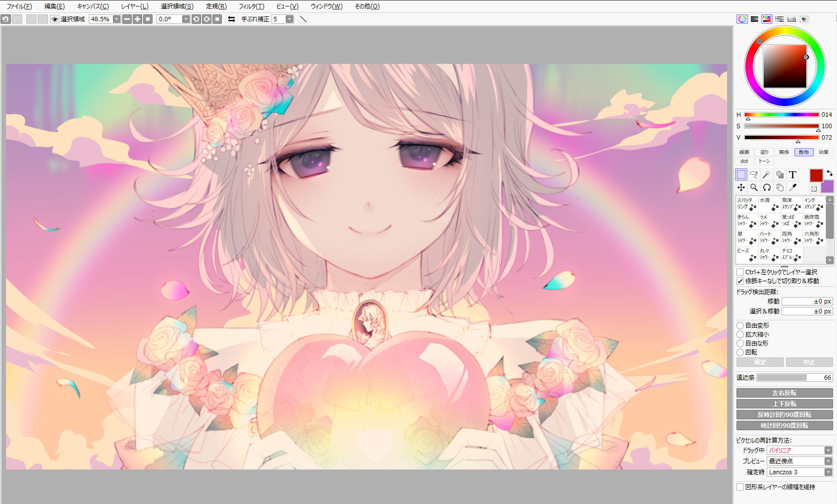Screen dimensions: 837x504
Task: Select the shape tool
Action: click(x=780, y=174)
